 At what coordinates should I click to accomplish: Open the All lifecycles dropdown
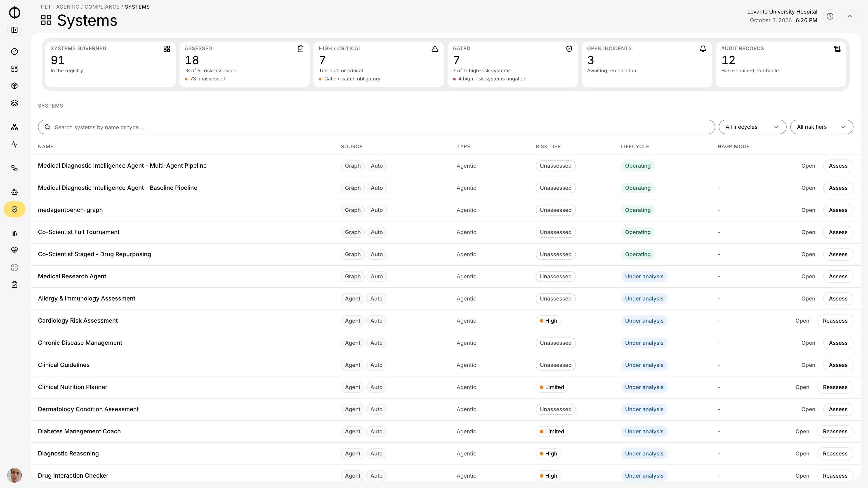click(752, 127)
